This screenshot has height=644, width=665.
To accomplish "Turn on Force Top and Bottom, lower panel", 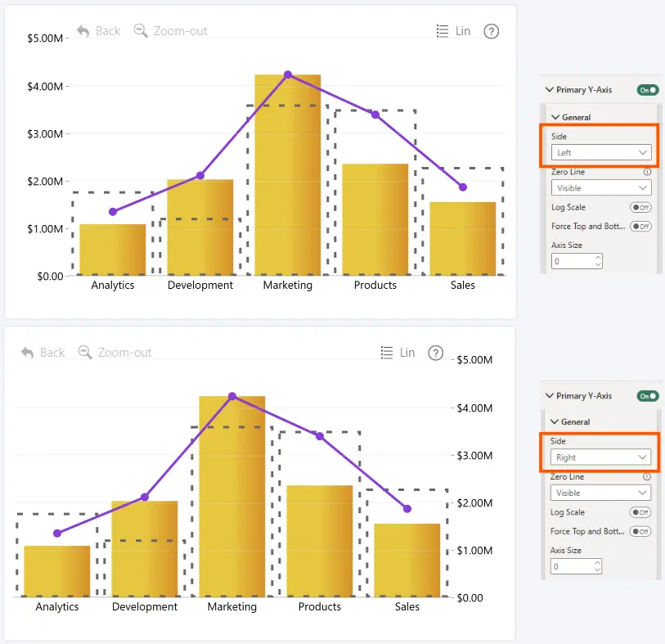I will pyautogui.click(x=640, y=531).
